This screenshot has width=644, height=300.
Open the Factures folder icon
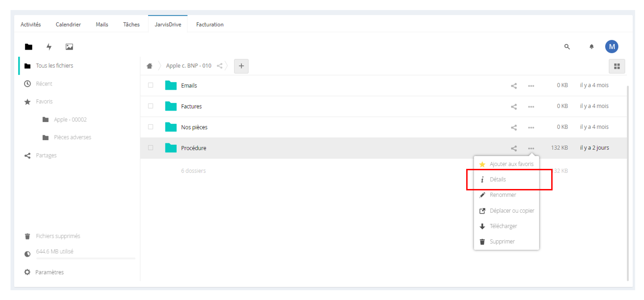[171, 106]
